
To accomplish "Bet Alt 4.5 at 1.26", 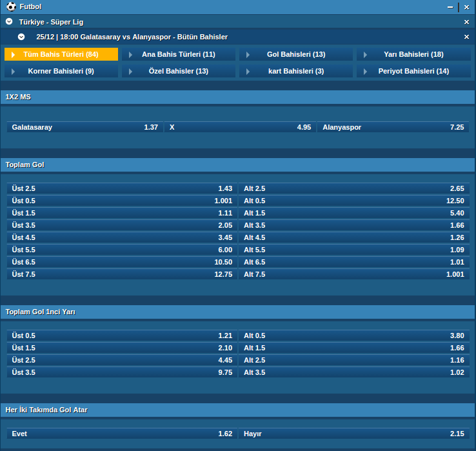I will (x=354, y=237).
